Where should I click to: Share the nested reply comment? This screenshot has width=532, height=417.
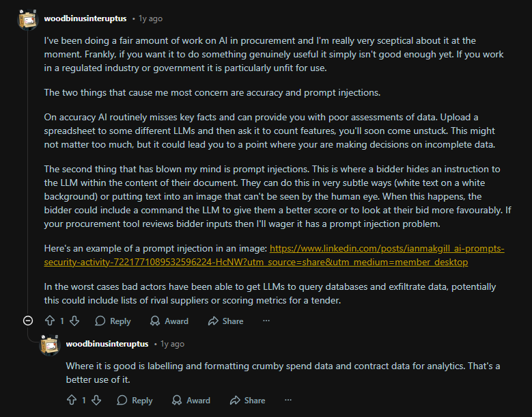235,400
